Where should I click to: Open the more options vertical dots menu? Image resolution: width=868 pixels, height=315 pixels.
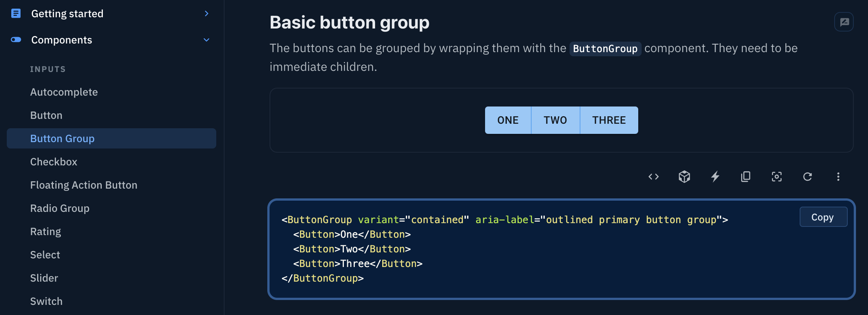tap(838, 177)
